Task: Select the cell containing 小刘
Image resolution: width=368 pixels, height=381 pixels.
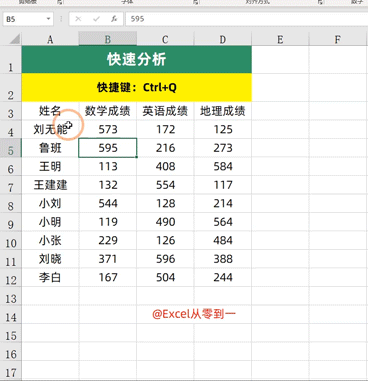Action: pos(50,203)
